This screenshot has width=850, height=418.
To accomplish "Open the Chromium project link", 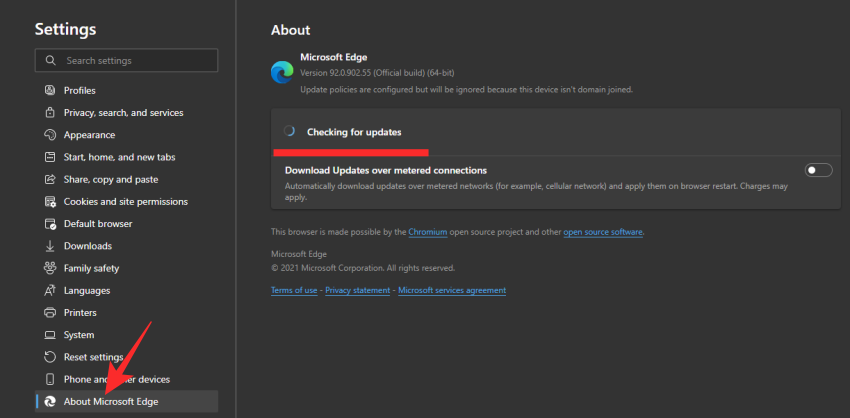I will (427, 232).
